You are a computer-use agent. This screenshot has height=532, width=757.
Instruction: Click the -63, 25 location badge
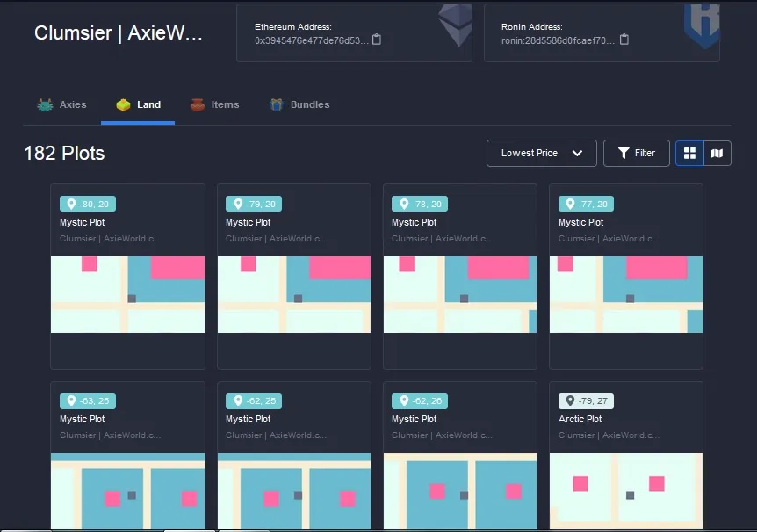point(88,400)
